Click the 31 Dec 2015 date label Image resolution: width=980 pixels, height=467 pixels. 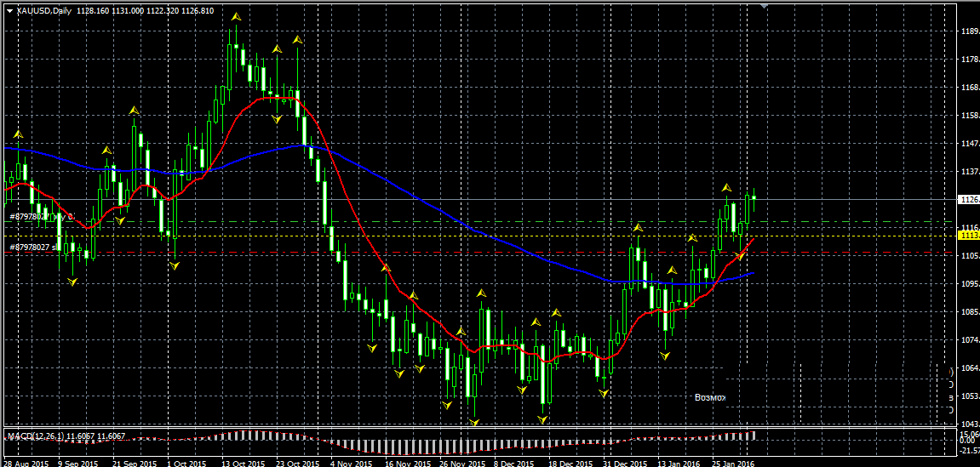pos(625,464)
